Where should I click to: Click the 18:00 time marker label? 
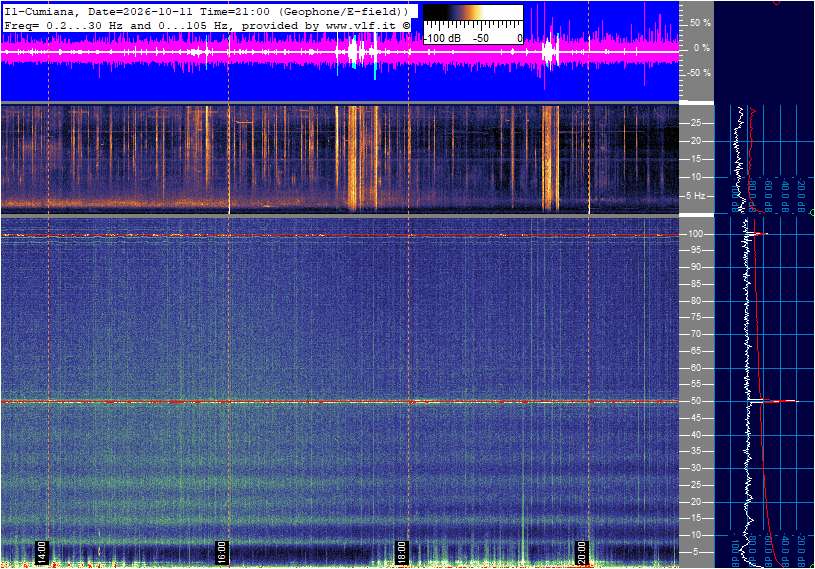click(401, 553)
